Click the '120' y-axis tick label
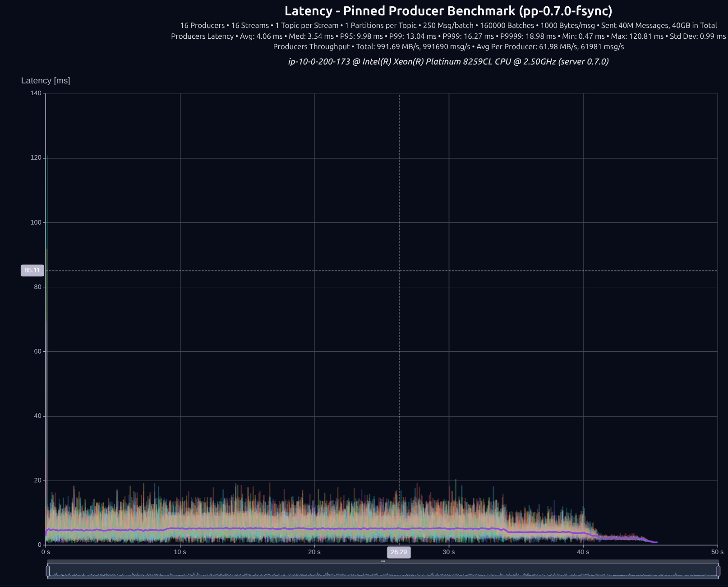This screenshot has width=728, height=587. 36,158
